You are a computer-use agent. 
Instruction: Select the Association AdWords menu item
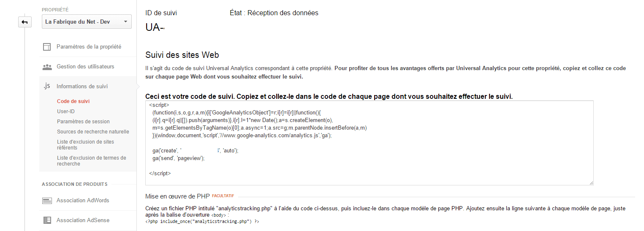83,201
